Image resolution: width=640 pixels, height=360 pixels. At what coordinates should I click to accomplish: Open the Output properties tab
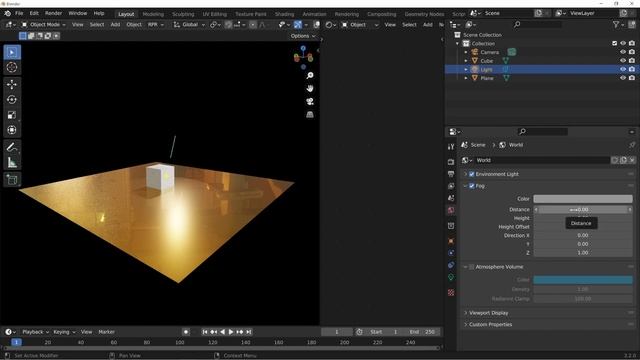(x=451, y=174)
